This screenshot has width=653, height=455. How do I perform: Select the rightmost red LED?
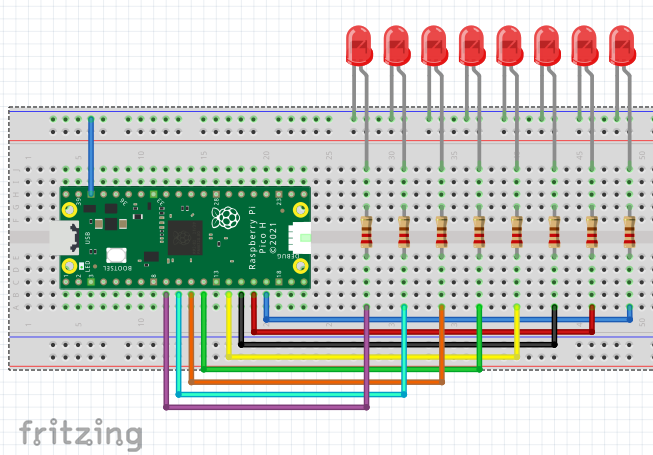point(622,46)
